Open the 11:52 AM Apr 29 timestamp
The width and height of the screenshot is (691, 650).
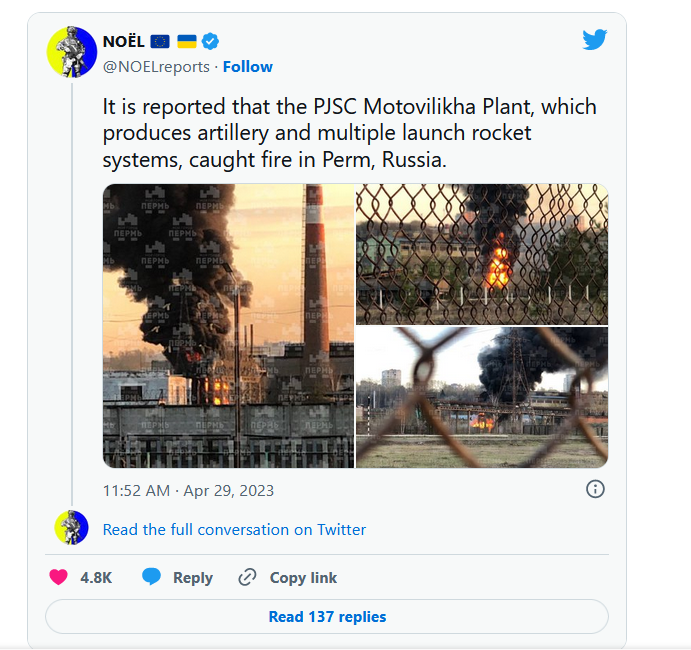[188, 490]
